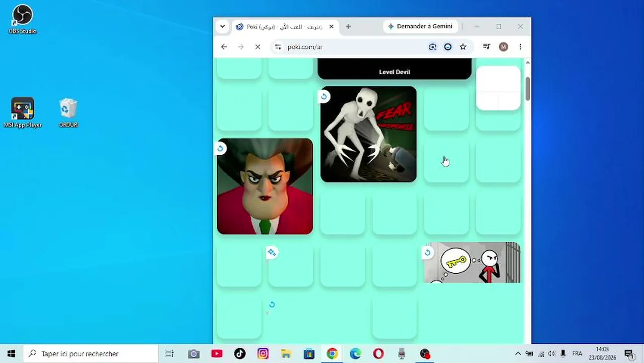
Task: View site information icon in address bar
Action: [278, 47]
